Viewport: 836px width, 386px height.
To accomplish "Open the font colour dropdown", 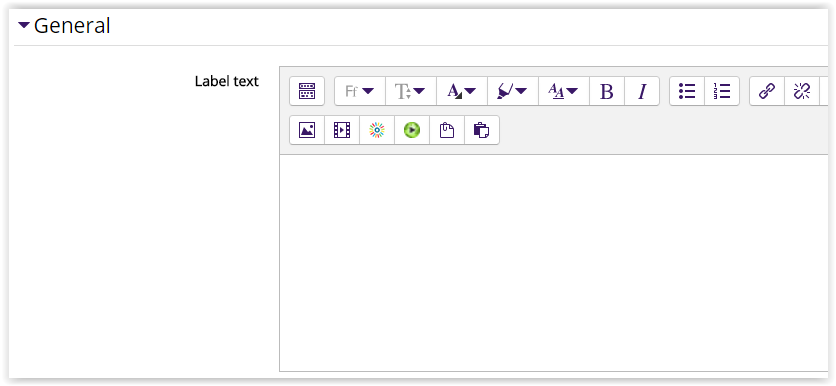I will 462,91.
